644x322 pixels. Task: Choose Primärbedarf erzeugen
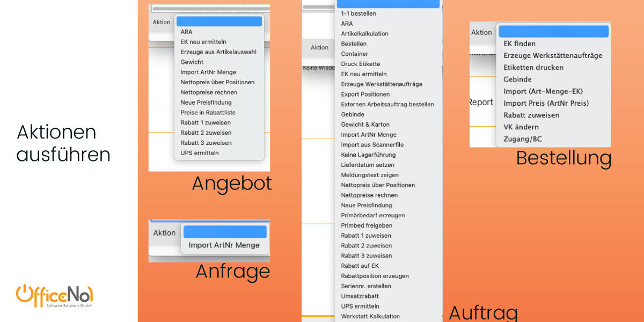tap(373, 216)
